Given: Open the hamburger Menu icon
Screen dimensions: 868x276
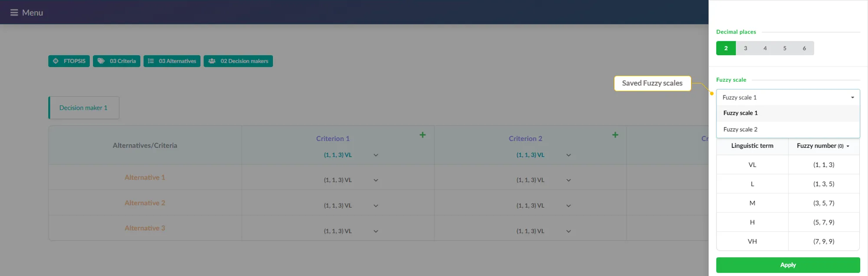Looking at the screenshot, I should [14, 13].
